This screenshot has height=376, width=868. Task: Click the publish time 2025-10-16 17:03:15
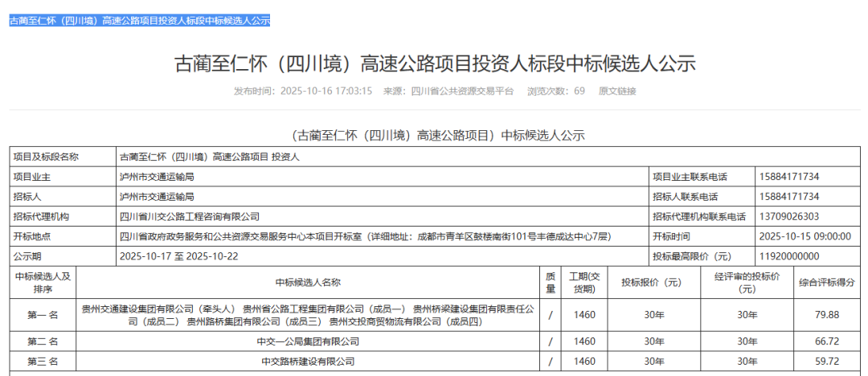click(x=326, y=92)
